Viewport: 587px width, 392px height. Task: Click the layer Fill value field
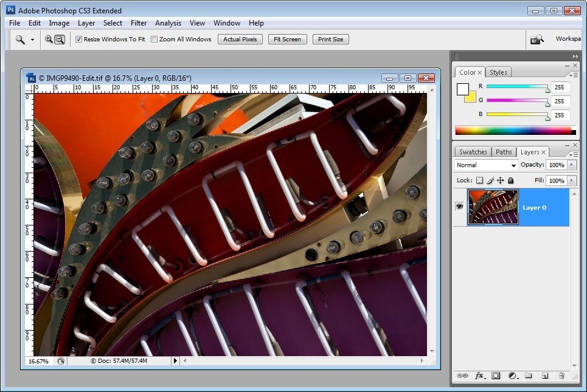(557, 181)
